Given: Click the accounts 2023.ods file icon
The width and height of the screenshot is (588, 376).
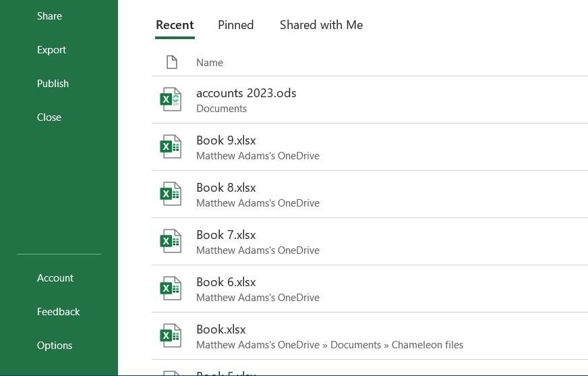Looking at the screenshot, I should (171, 100).
